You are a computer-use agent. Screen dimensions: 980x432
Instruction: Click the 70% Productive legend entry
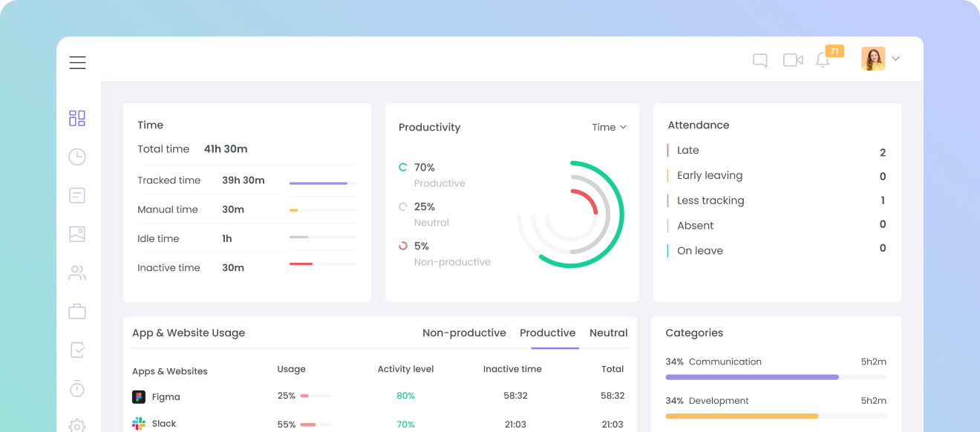pos(432,175)
